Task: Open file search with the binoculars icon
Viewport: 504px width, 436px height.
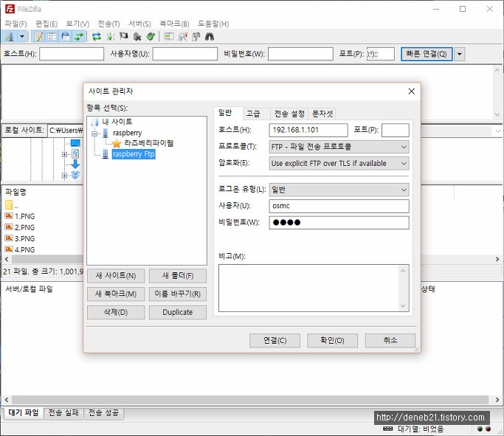Action: click(x=210, y=37)
